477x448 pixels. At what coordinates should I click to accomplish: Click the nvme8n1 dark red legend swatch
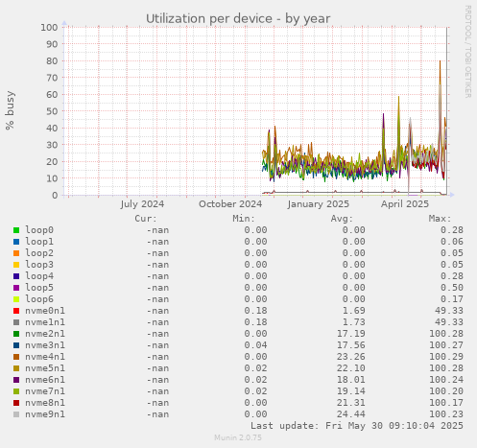pos(16,403)
